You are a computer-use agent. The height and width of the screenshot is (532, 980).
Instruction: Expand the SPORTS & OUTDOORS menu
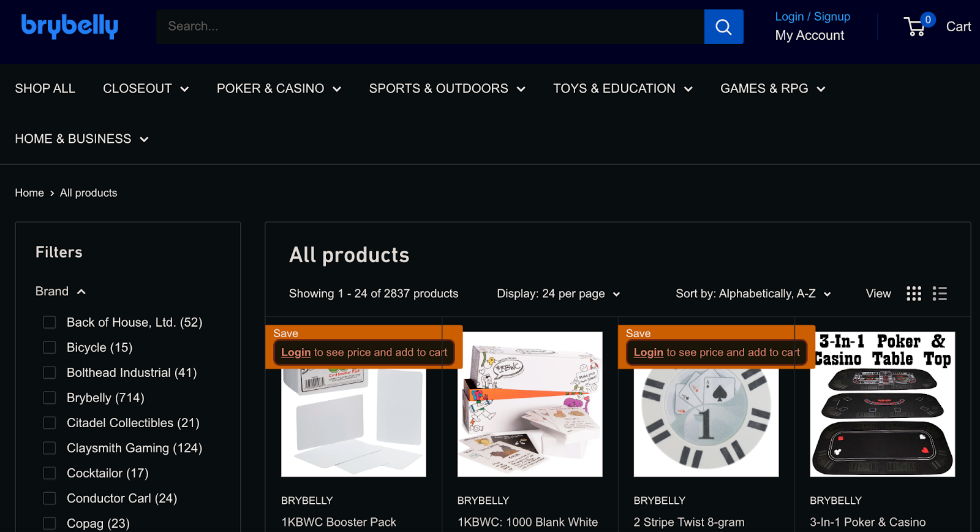tap(447, 88)
